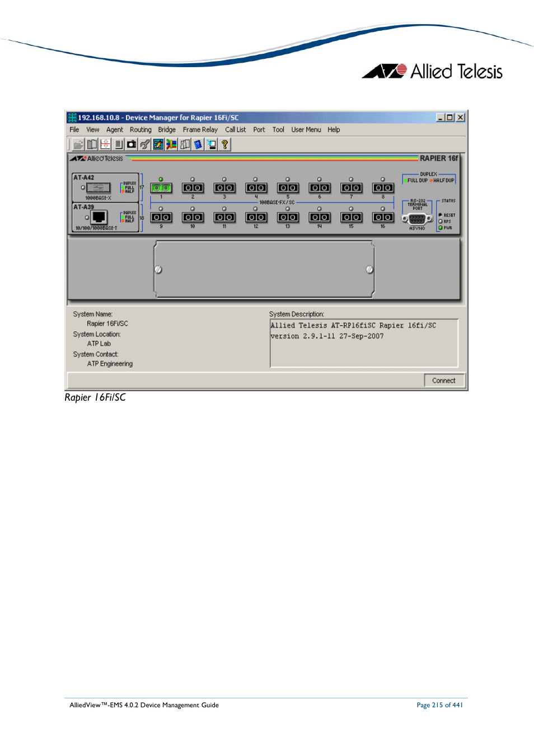Open the Bridge menu

(x=167, y=130)
